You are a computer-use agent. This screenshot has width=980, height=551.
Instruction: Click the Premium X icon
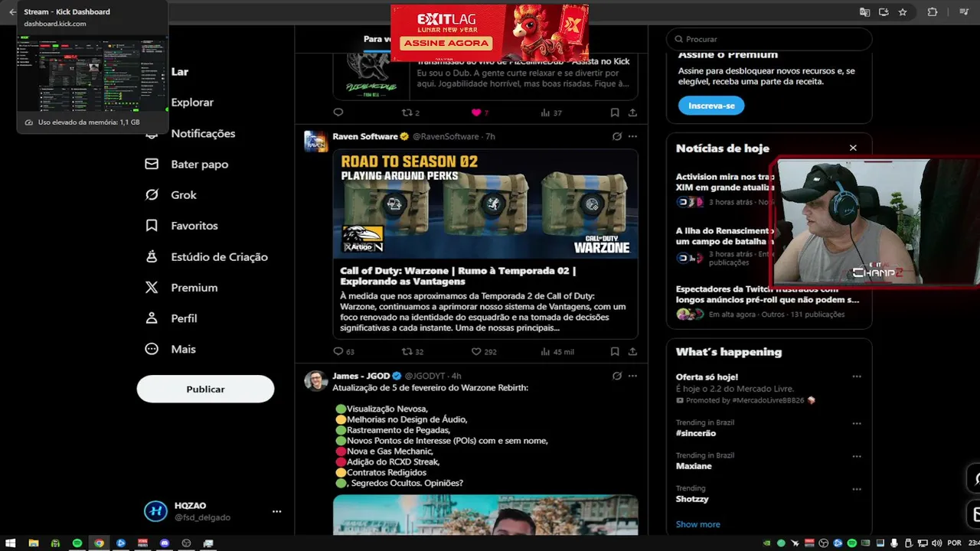point(152,288)
